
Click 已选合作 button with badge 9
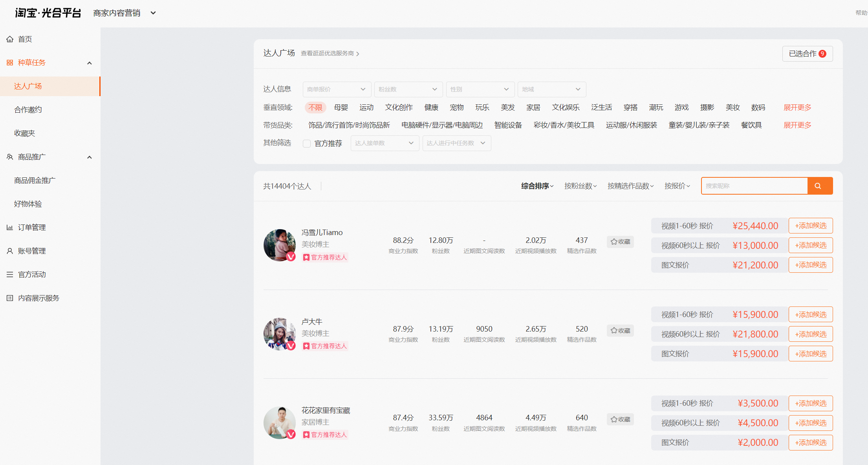pyautogui.click(x=808, y=54)
